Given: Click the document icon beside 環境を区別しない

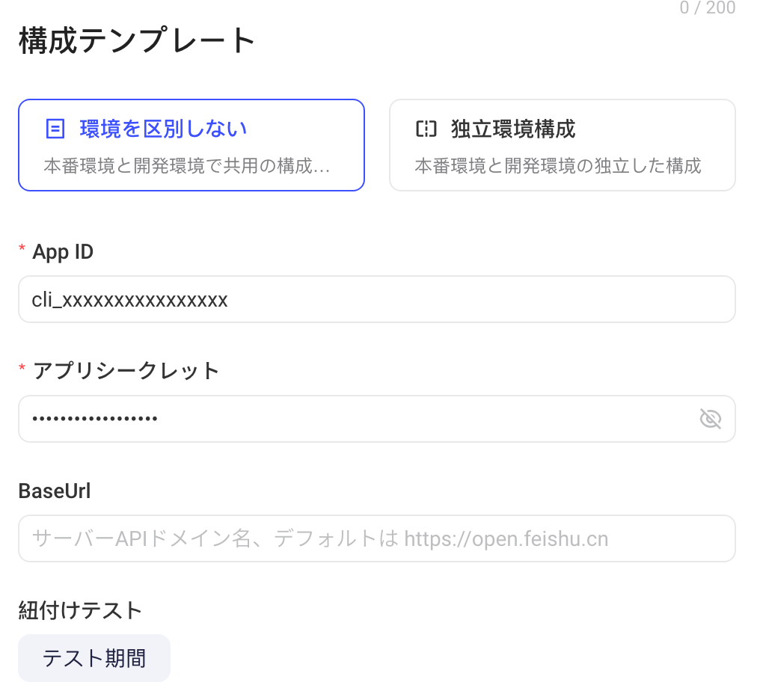Looking at the screenshot, I should pos(55,129).
